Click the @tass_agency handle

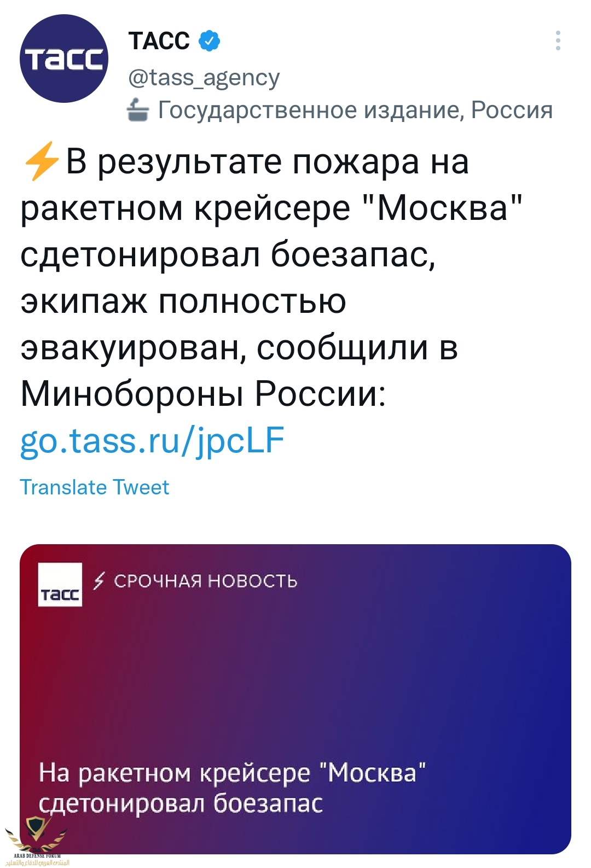point(204,78)
